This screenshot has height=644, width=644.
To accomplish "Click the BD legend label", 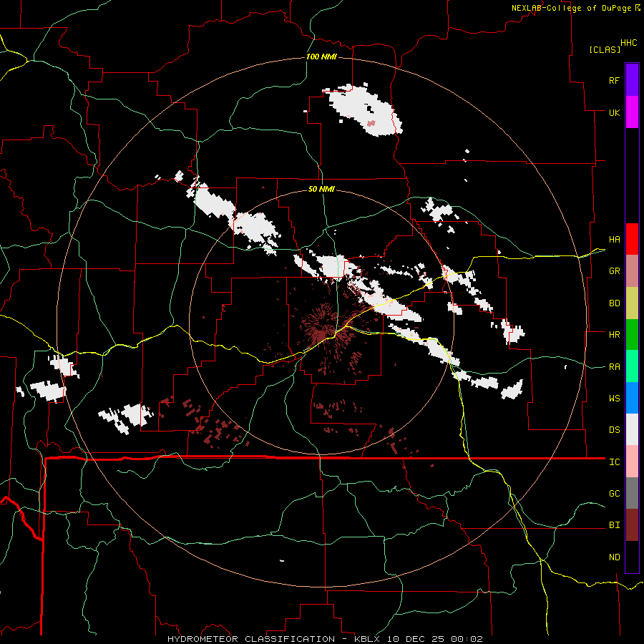I will (x=614, y=303).
